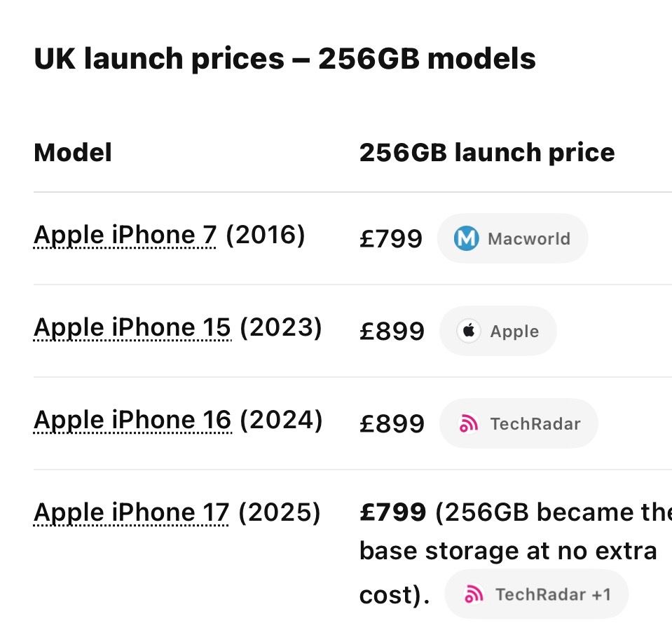Click the Apple logo icon in the source chip
Screen dimensions: 672x642
tap(469, 331)
